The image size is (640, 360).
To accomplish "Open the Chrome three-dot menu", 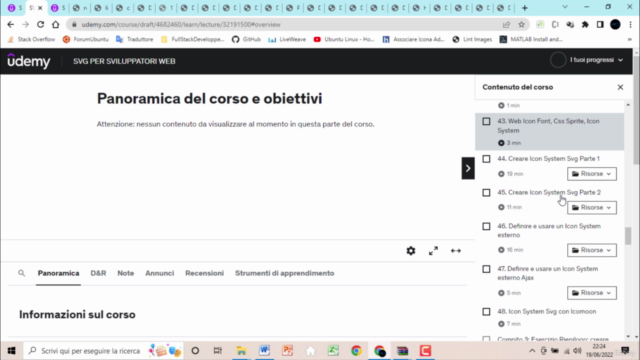I will [x=631, y=24].
